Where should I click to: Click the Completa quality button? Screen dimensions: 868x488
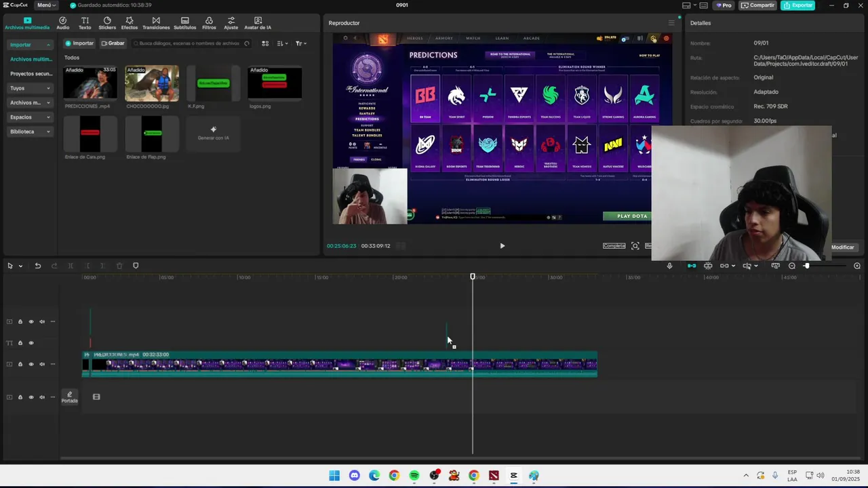(x=614, y=246)
